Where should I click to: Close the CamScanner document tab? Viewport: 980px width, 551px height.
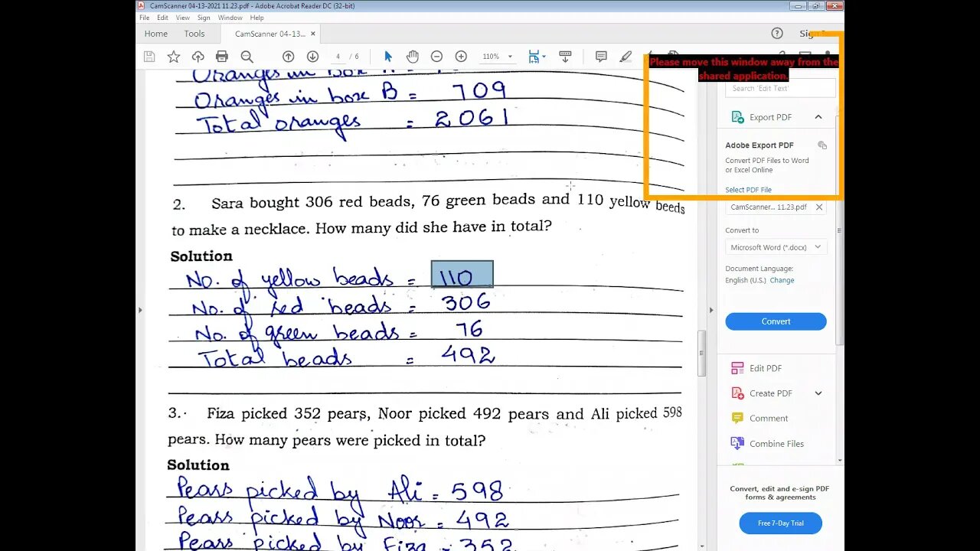point(313,34)
